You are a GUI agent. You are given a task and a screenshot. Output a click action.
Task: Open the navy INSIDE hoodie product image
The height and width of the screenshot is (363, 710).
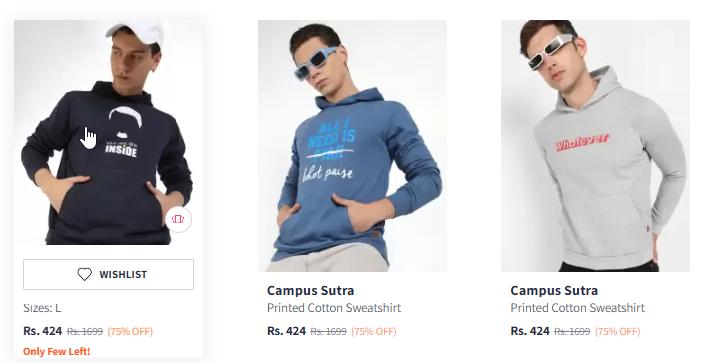[x=108, y=132]
